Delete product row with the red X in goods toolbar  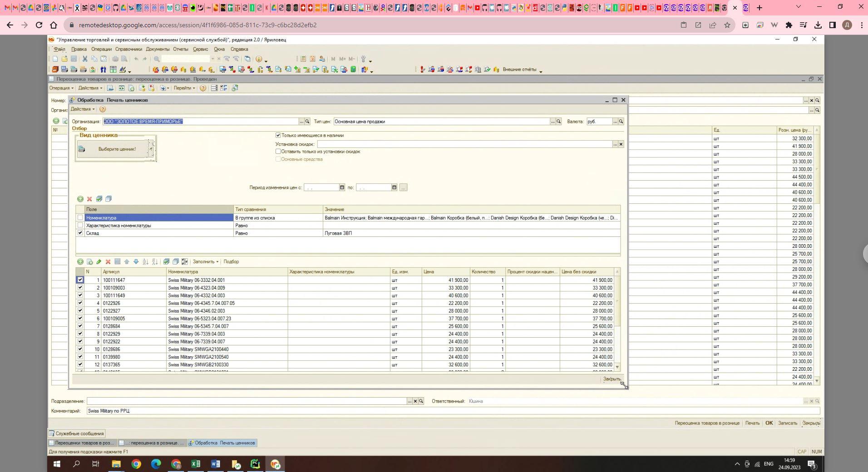(x=108, y=262)
